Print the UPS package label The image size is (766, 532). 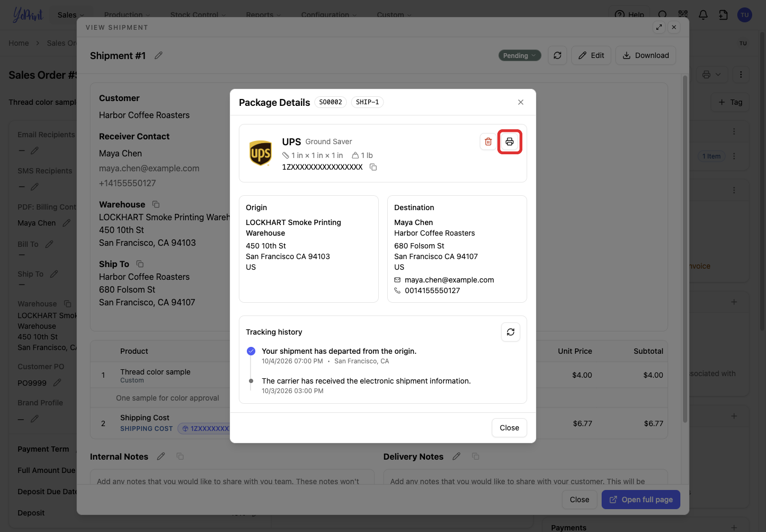coord(510,142)
